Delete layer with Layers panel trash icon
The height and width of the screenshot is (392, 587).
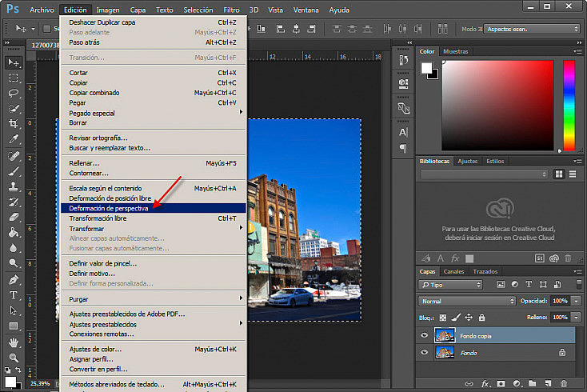click(564, 383)
